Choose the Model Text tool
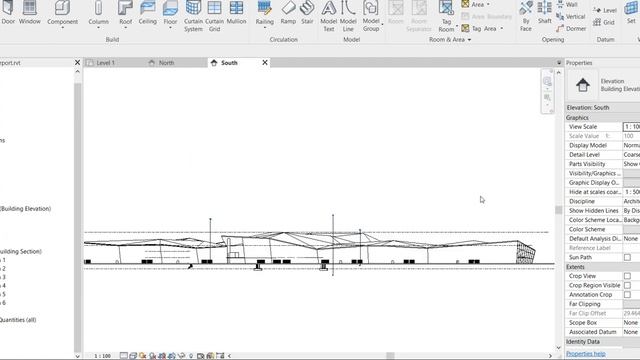The image size is (640, 360). pos(329,16)
